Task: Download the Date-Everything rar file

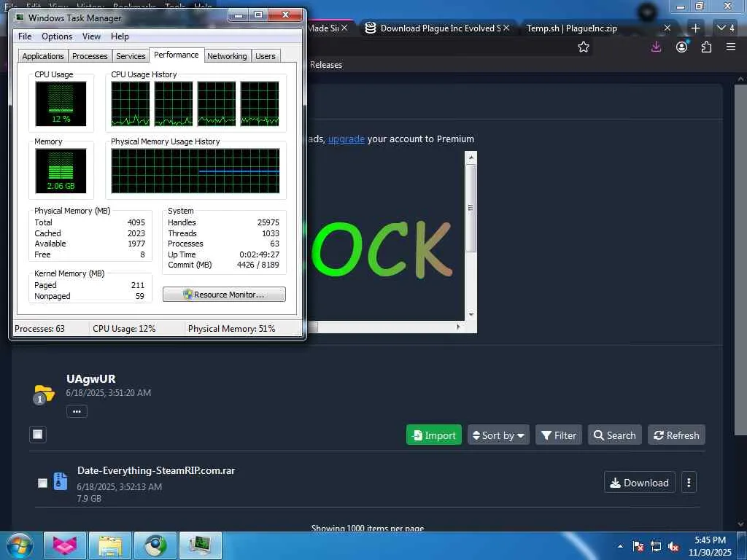Action: coord(640,483)
